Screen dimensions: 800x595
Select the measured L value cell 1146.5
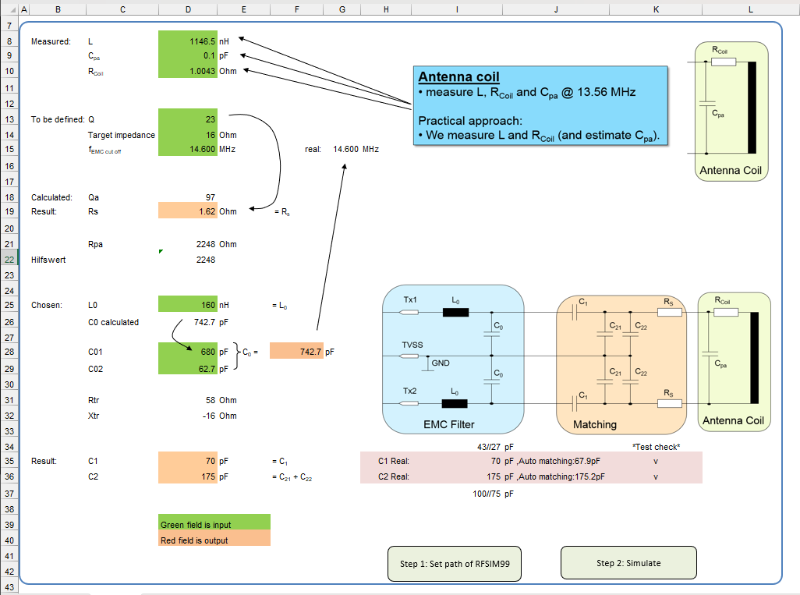[187, 41]
